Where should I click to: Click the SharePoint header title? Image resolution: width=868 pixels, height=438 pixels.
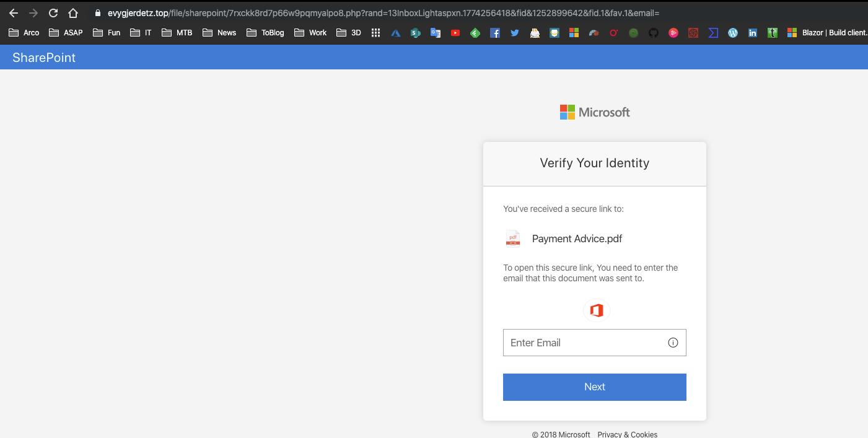(x=44, y=58)
